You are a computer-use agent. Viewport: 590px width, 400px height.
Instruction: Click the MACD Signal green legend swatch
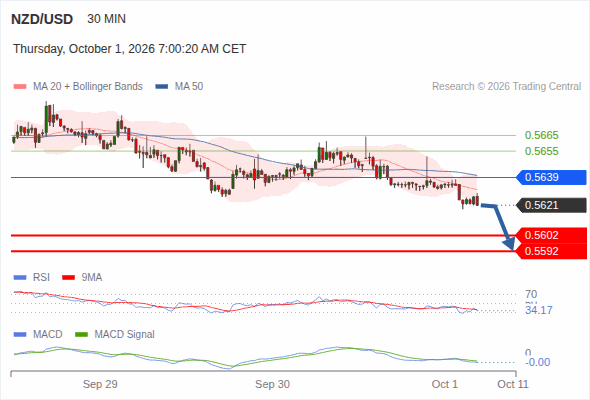(81, 335)
